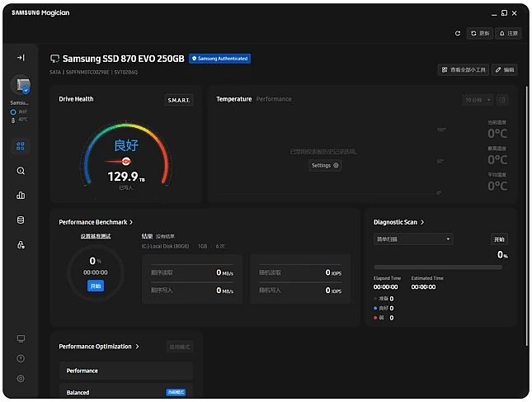Open the diagnostic scan magnifier icon in sidebar
532x402 pixels.
[x=21, y=171]
